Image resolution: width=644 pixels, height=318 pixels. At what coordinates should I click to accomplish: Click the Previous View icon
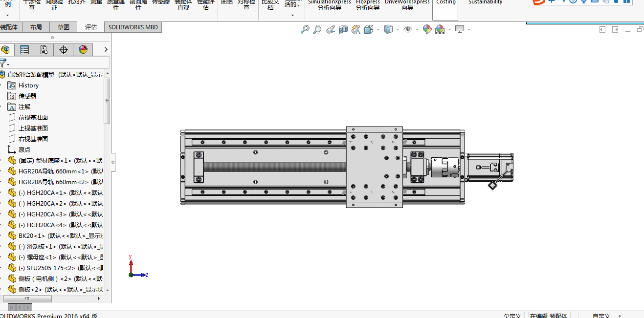(331, 29)
